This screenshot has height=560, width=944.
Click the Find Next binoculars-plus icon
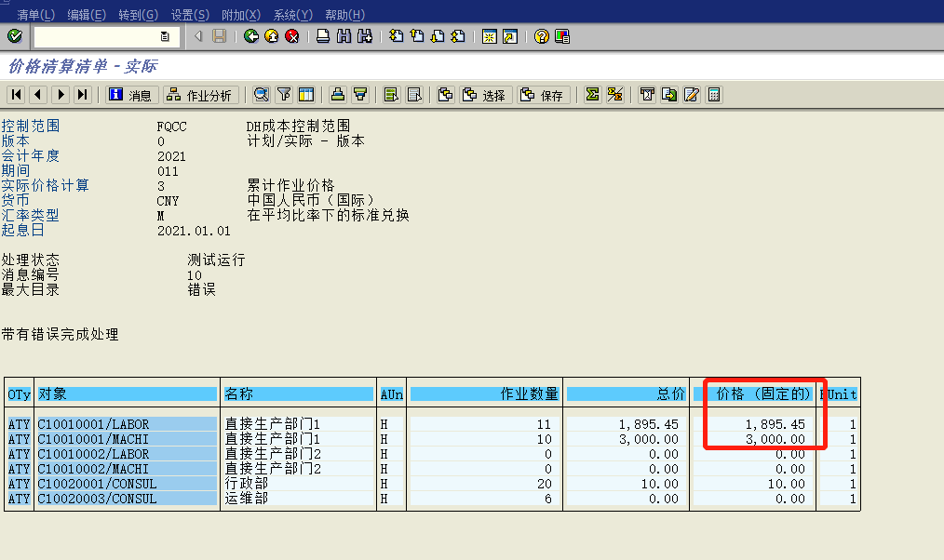pos(365,36)
